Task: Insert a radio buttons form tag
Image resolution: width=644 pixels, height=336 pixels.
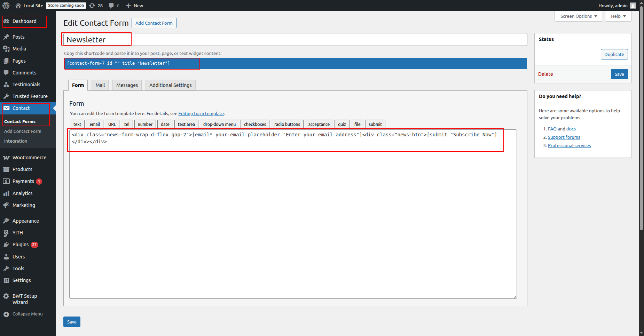Action: [287, 125]
